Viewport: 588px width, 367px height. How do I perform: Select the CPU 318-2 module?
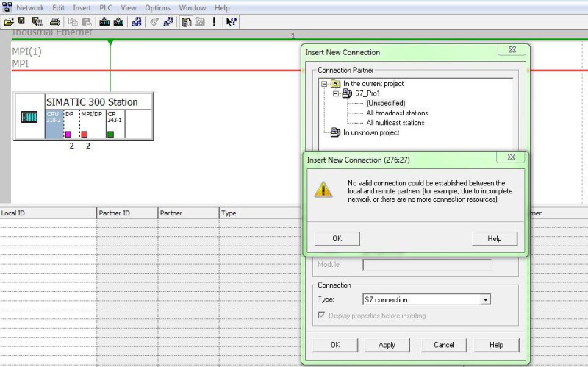[54, 124]
